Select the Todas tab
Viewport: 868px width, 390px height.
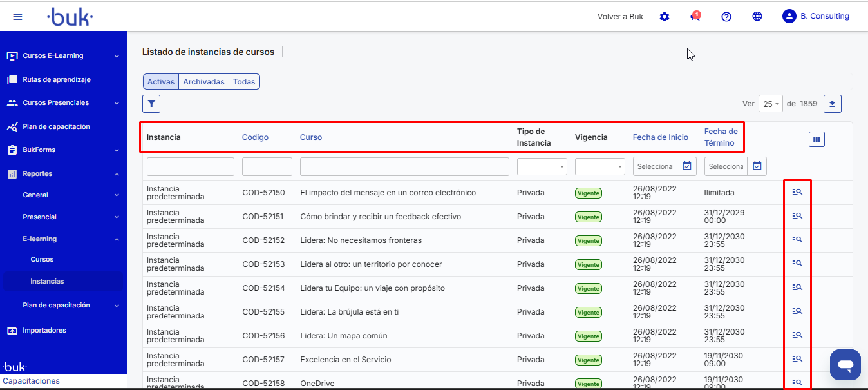244,82
